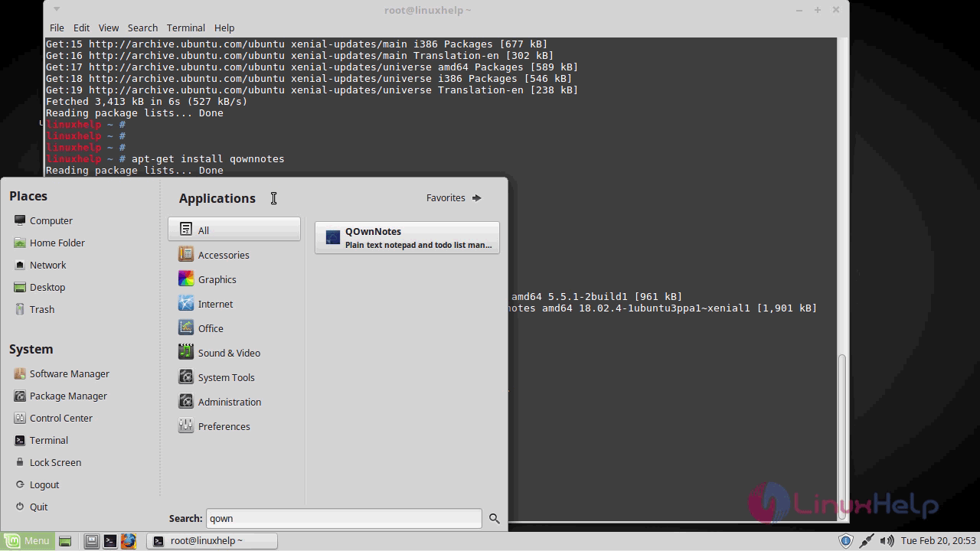Image resolution: width=980 pixels, height=551 pixels.
Task: Focus the menu Search field
Action: coord(344,518)
